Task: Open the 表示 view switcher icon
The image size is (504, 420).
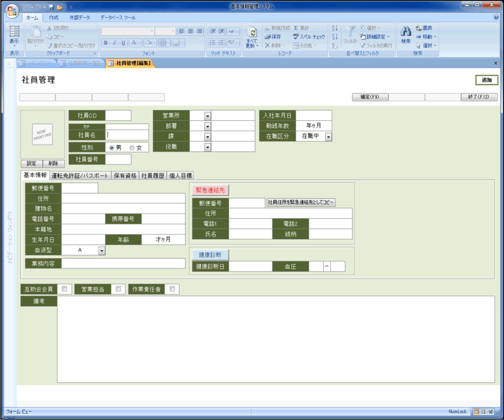Action: 14,32
